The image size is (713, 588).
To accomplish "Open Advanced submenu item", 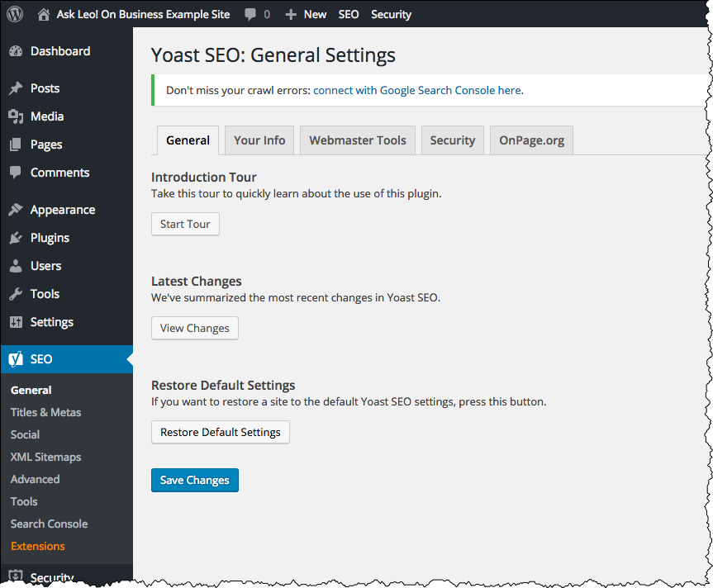I will 35,479.
